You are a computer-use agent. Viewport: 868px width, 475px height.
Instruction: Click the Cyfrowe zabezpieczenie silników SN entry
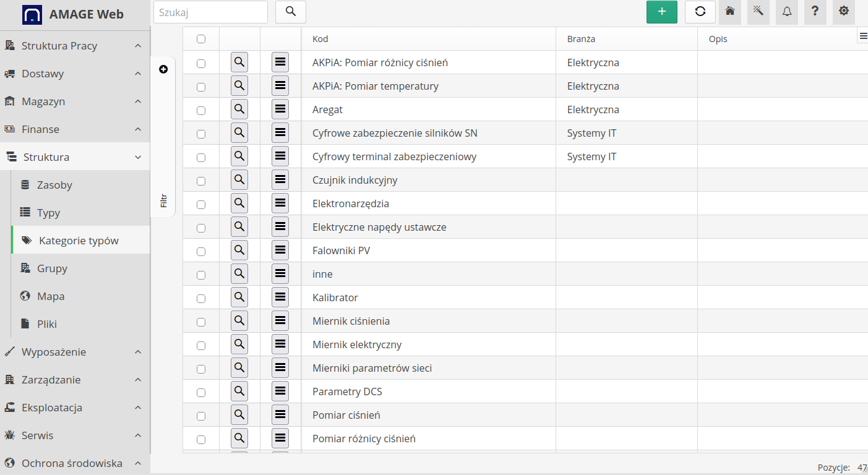point(395,133)
